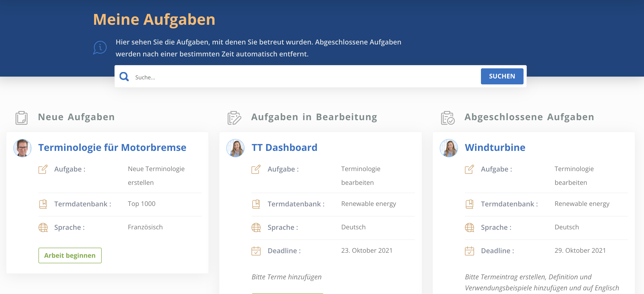Click the Neue Aufgaben column heading

(76, 117)
